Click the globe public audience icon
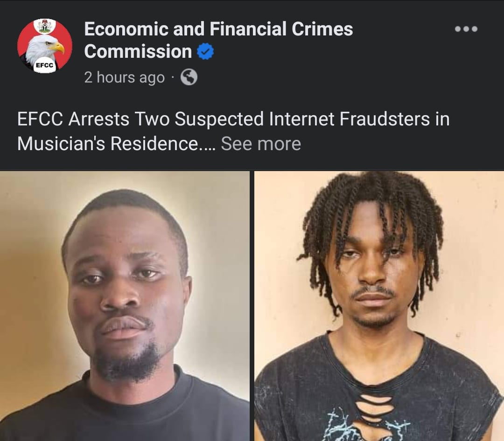Screen dimensions: 504x441 tap(189, 77)
